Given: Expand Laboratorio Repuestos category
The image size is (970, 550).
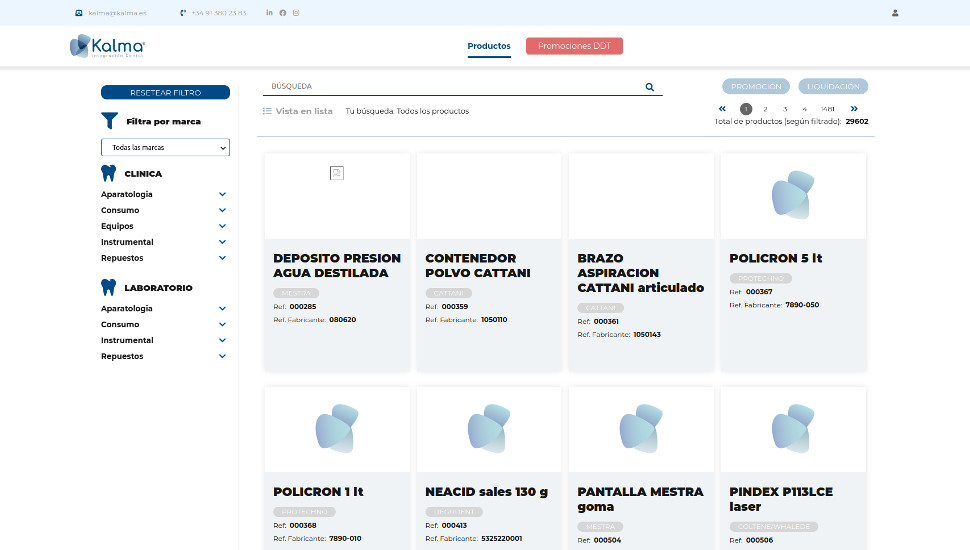Looking at the screenshot, I should [x=164, y=356].
